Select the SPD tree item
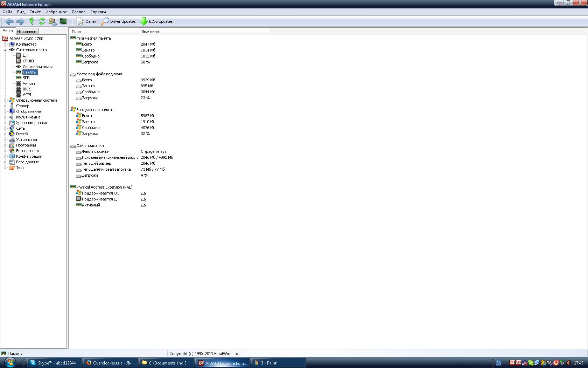Image resolution: width=588 pixels, height=368 pixels. (26, 78)
